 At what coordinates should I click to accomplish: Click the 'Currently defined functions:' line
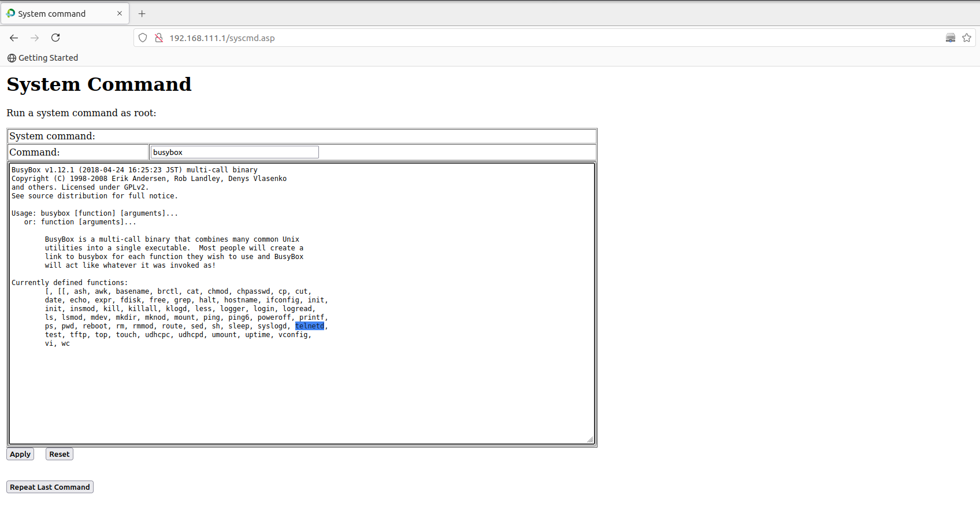(x=70, y=283)
